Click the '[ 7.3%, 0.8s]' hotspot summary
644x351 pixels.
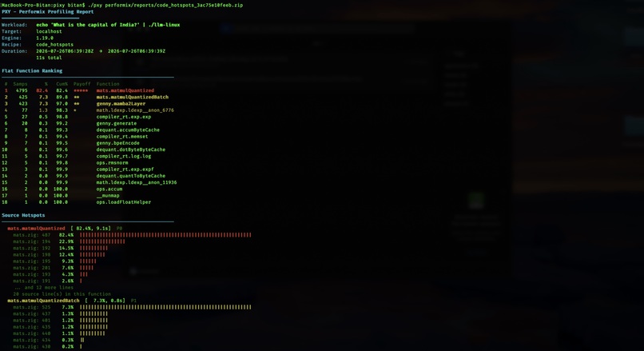point(105,301)
